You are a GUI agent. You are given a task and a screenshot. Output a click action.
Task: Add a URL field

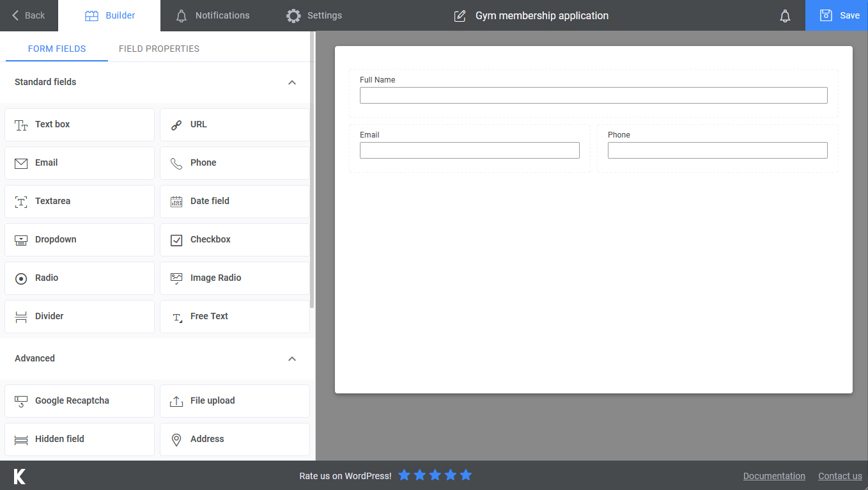235,125
